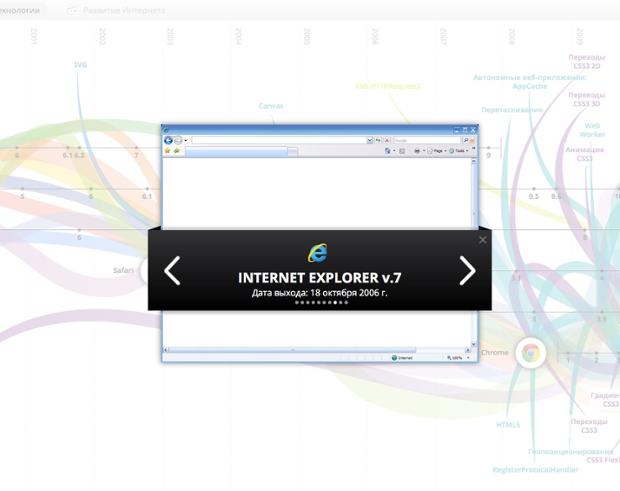Close the Internet Explorer v.7 overlay
Viewport: 620px width, 491px height.
(482, 240)
